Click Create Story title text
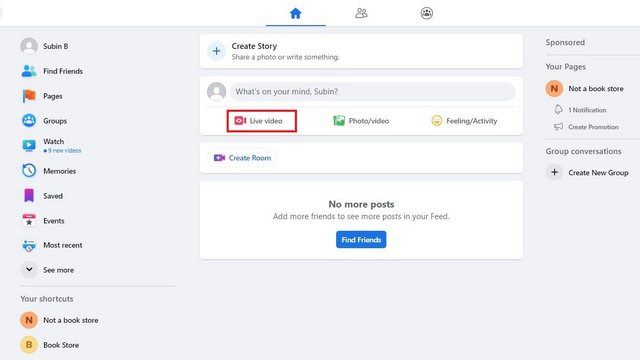The image size is (640, 360). (254, 46)
